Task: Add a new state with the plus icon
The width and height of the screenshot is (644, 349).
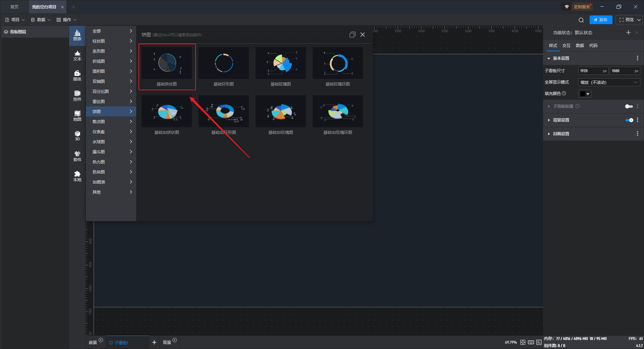Action: click(628, 33)
